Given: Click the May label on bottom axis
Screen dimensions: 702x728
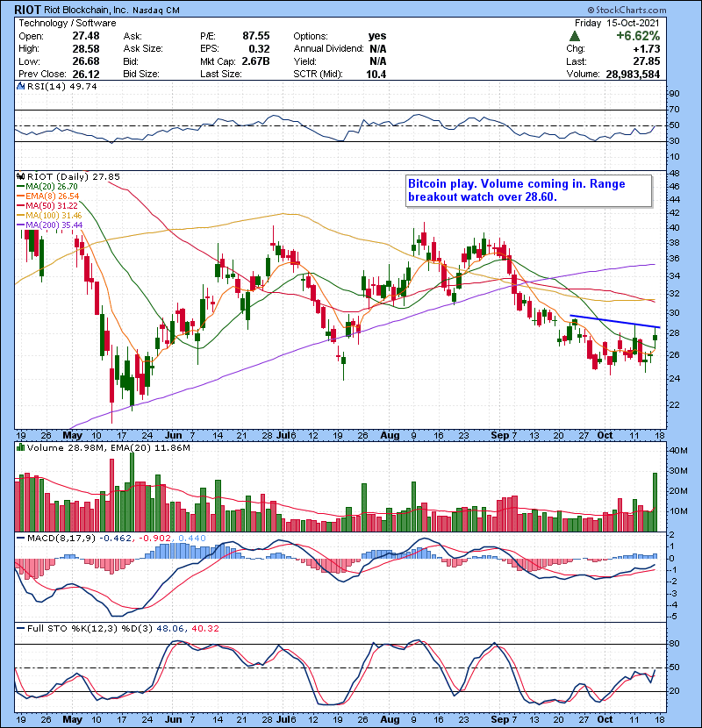Looking at the screenshot, I should pos(73,719).
